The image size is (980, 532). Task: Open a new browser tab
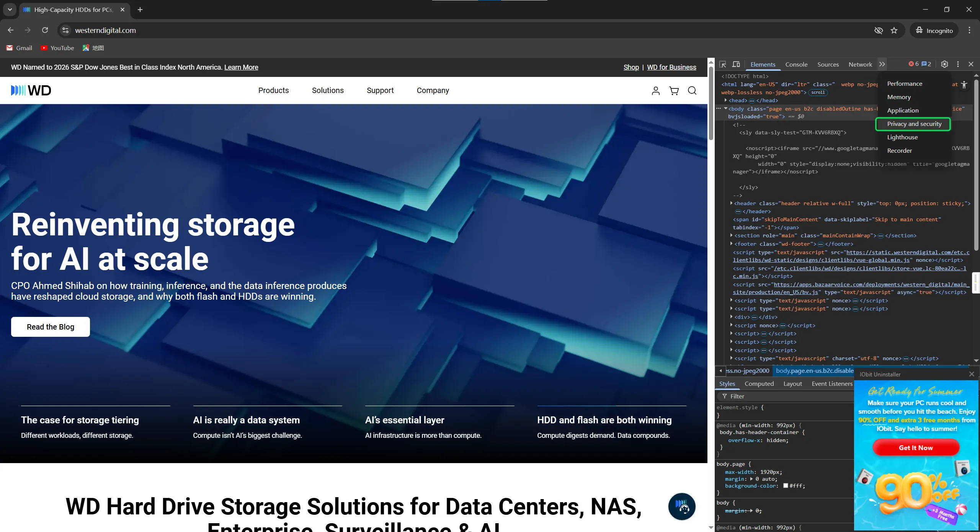coord(140,10)
